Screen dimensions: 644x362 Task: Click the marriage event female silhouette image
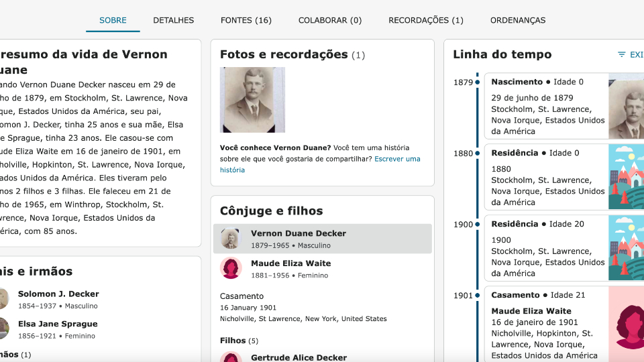(x=626, y=324)
